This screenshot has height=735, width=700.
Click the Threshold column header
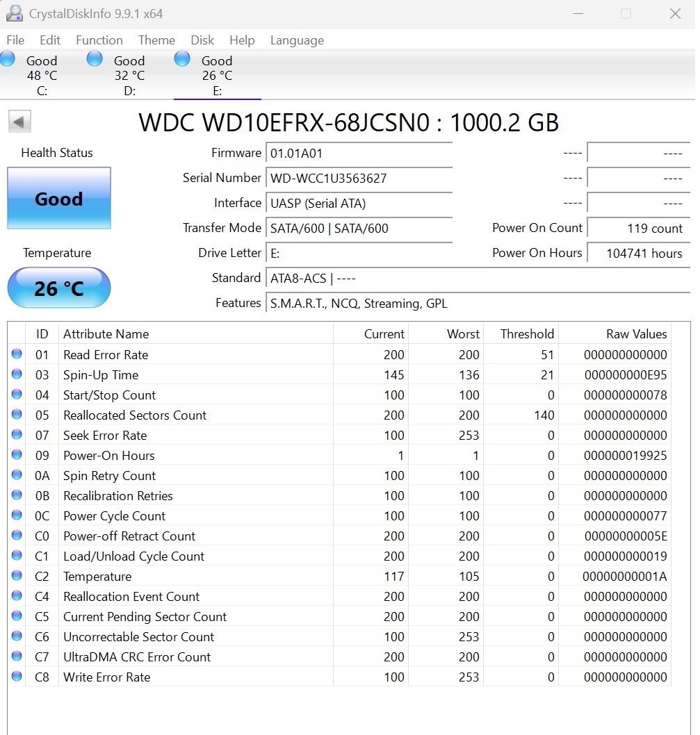521,333
